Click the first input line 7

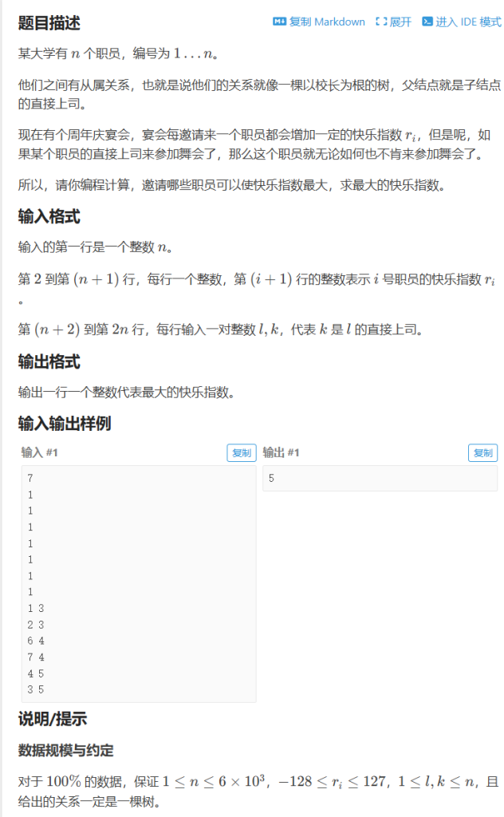30,478
